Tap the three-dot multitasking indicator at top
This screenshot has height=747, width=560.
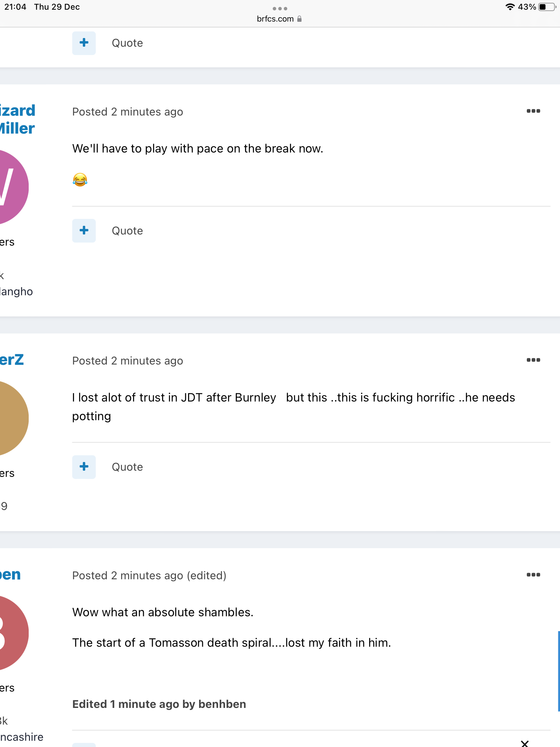(280, 8)
